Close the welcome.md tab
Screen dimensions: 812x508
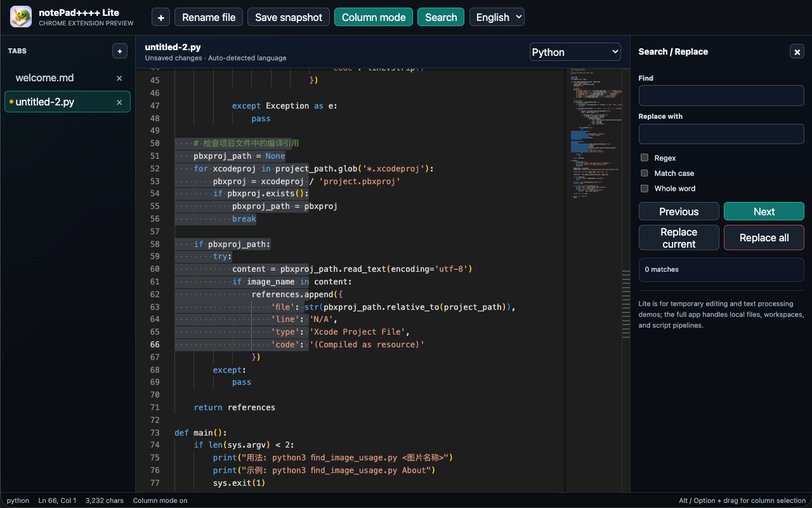tap(119, 78)
